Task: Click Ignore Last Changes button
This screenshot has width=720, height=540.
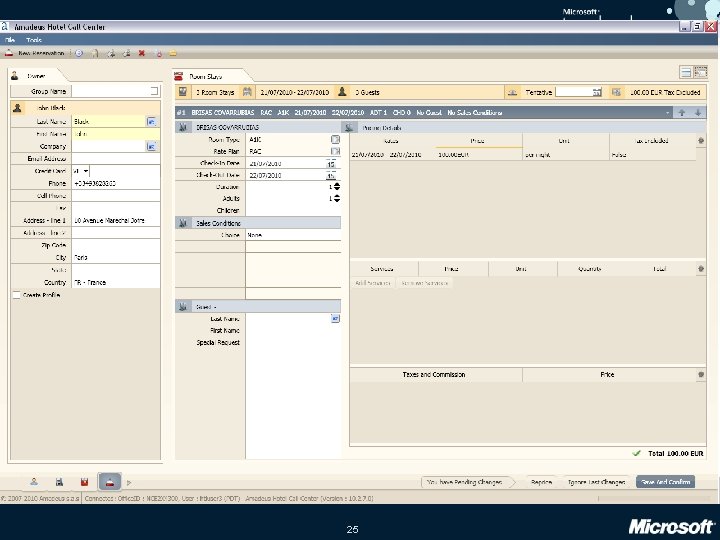Action: point(596,482)
